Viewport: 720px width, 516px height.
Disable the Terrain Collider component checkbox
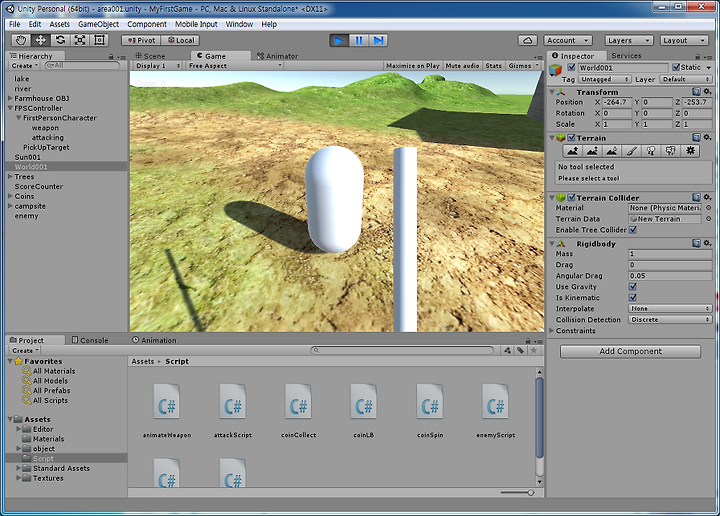click(x=571, y=197)
